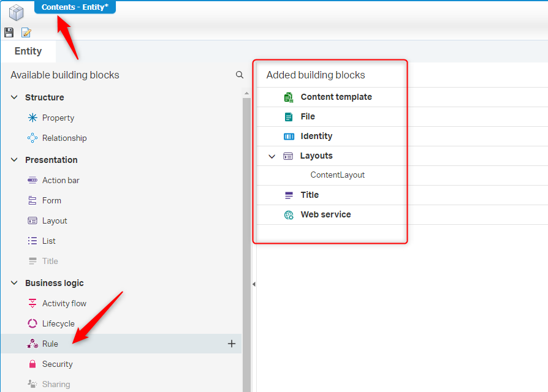This screenshot has width=548, height=392.
Task: Collapse the Structure section
Action: 14,97
